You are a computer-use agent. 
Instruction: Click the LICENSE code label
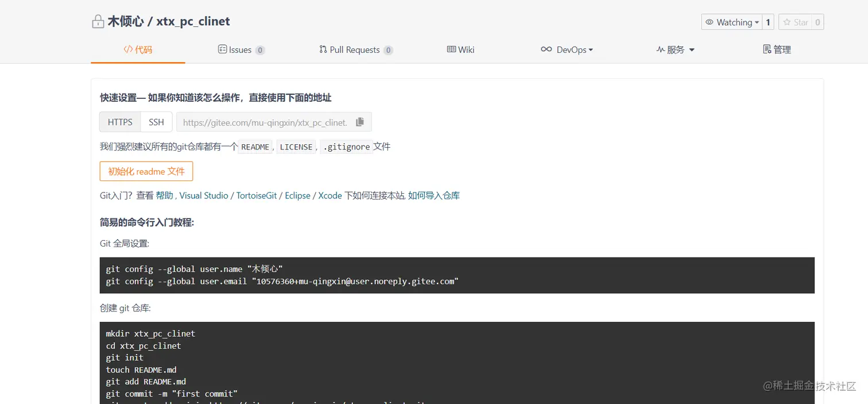click(296, 147)
